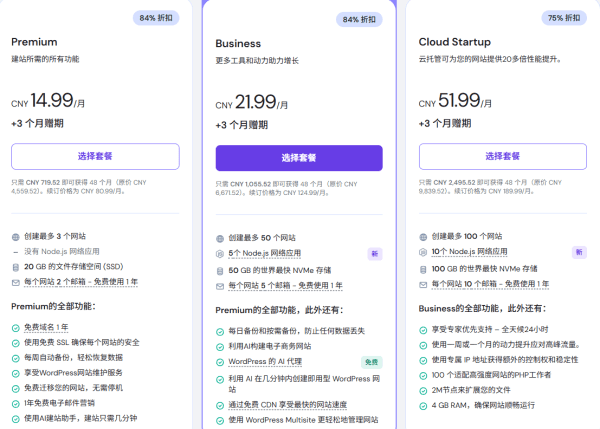Click +3 个月赠期 under Business price

tap(242, 125)
